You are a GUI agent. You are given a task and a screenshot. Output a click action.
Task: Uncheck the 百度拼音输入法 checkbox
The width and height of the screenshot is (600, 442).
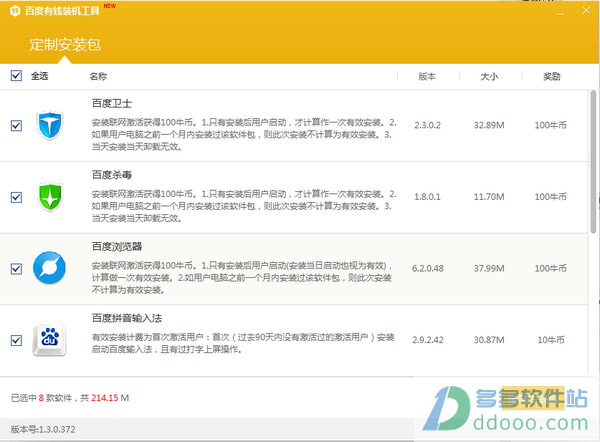[x=16, y=340]
